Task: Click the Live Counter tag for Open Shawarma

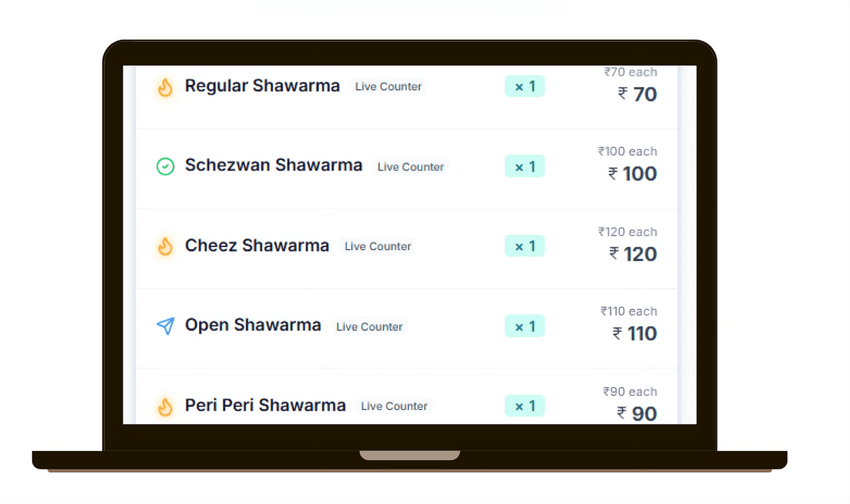Action: coord(369,326)
